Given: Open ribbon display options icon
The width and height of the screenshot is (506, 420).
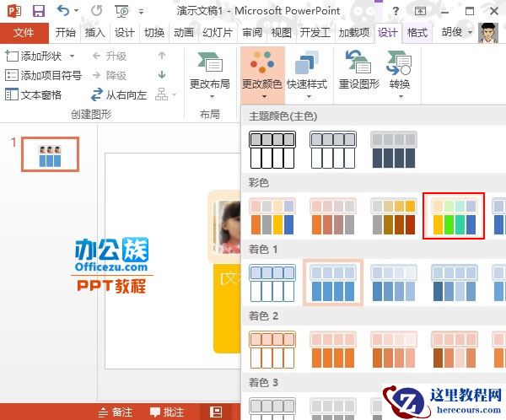Looking at the screenshot, I should click(420, 11).
